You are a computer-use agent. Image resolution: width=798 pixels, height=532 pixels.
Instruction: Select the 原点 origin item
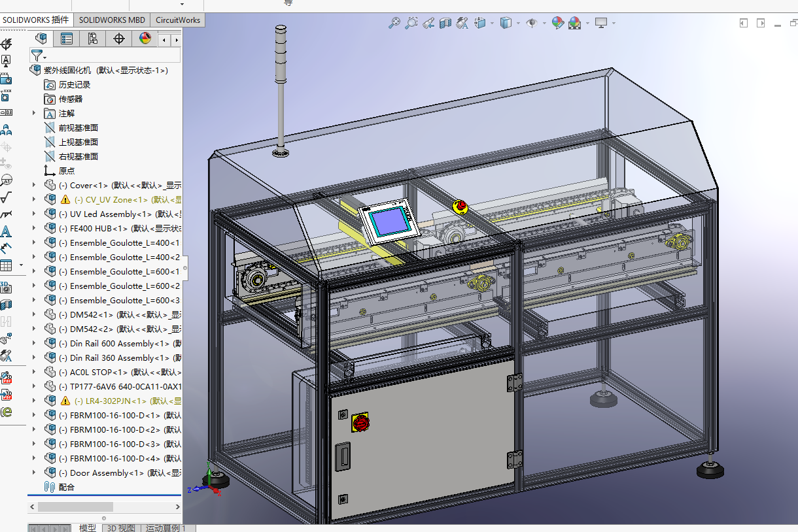pos(60,171)
